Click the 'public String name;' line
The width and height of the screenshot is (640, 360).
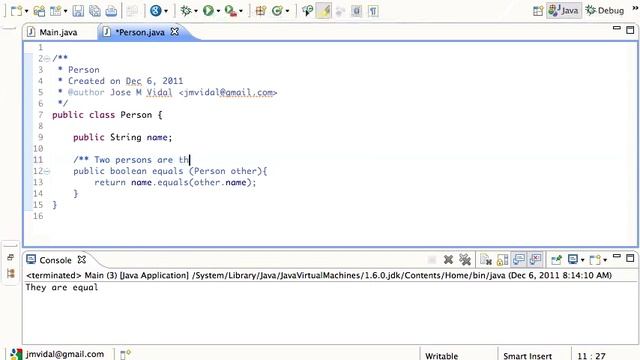(122, 138)
